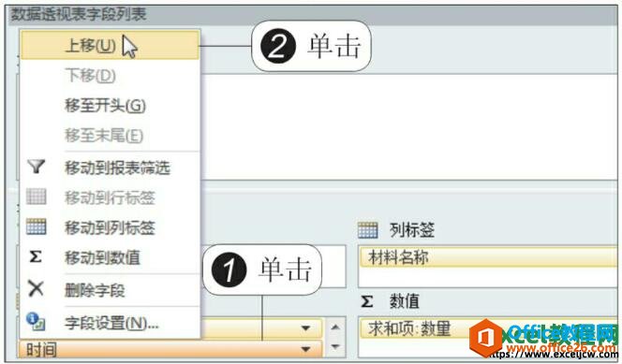Choose 上移(U) from the context menu
Viewport: 622px width, 364px height.
point(110,46)
